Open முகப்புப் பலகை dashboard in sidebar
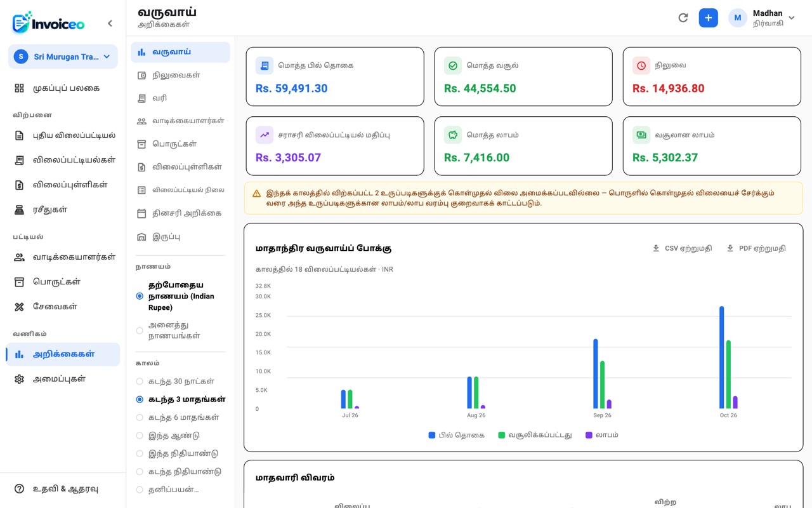Viewport: 812px width, 508px height. [63, 88]
